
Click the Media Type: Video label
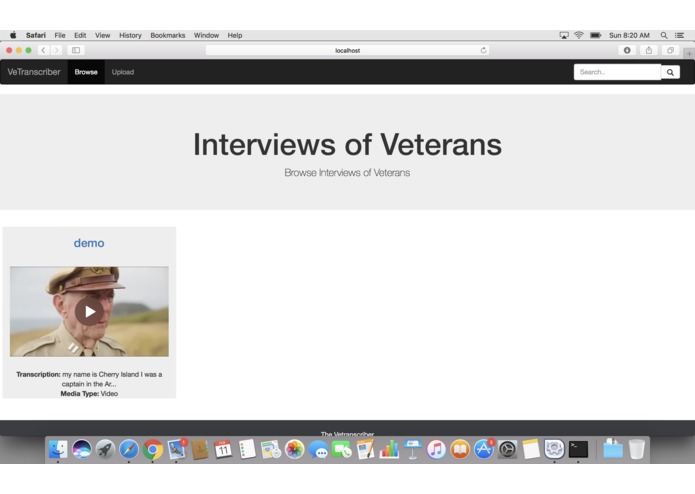(x=89, y=393)
